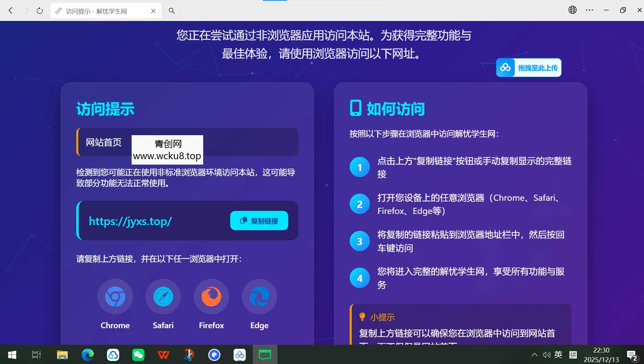Open File Explorer from the taskbar

tap(62, 355)
